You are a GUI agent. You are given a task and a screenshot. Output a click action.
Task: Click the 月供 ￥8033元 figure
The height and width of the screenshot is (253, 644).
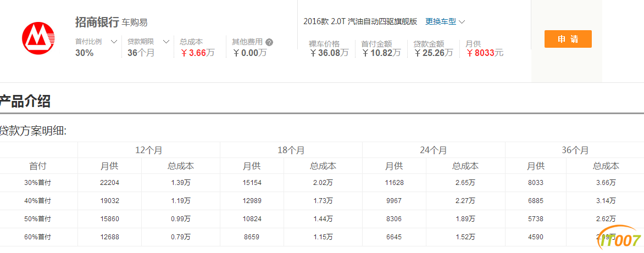point(485,53)
